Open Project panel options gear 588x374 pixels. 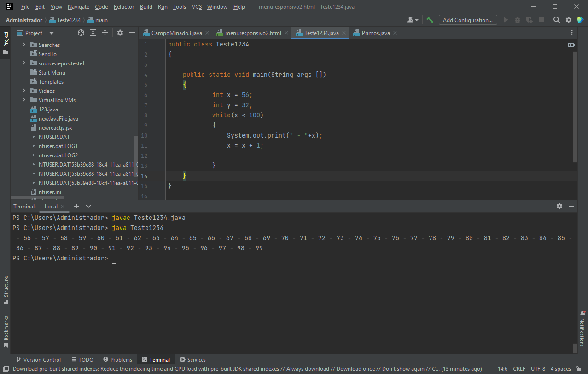pos(120,33)
